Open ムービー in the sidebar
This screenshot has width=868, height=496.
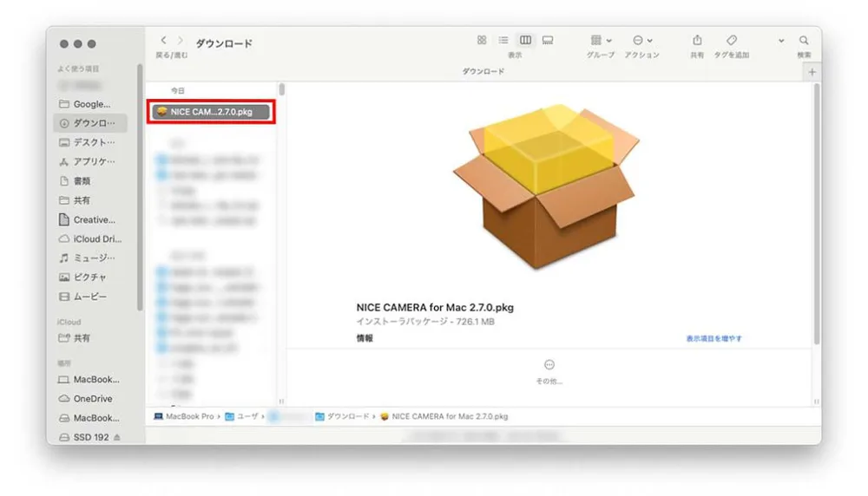point(90,297)
